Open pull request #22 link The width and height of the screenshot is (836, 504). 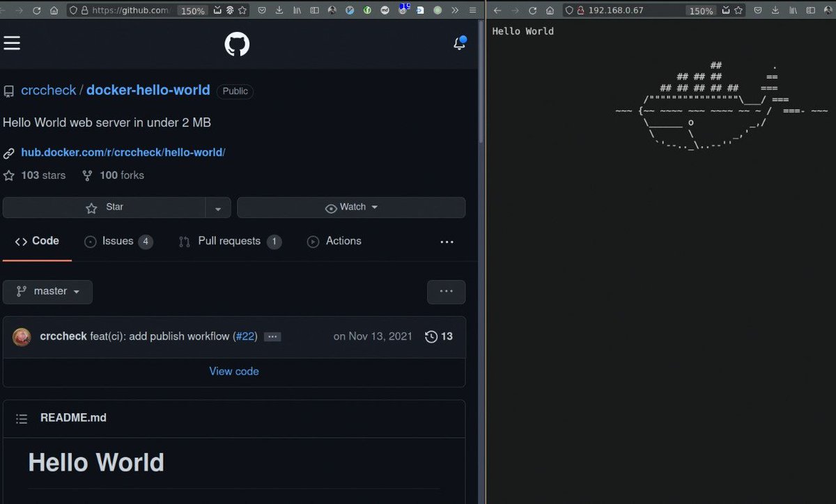click(x=245, y=336)
